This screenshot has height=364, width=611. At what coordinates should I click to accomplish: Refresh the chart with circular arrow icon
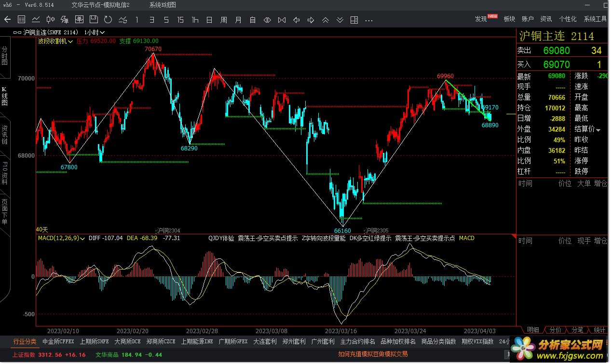[x=108, y=20]
